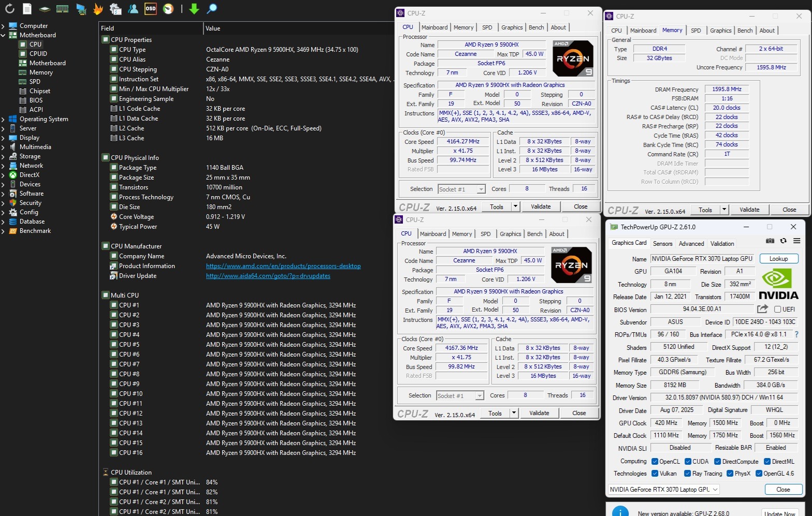Expand the Computer tree node

pyautogui.click(x=3, y=26)
